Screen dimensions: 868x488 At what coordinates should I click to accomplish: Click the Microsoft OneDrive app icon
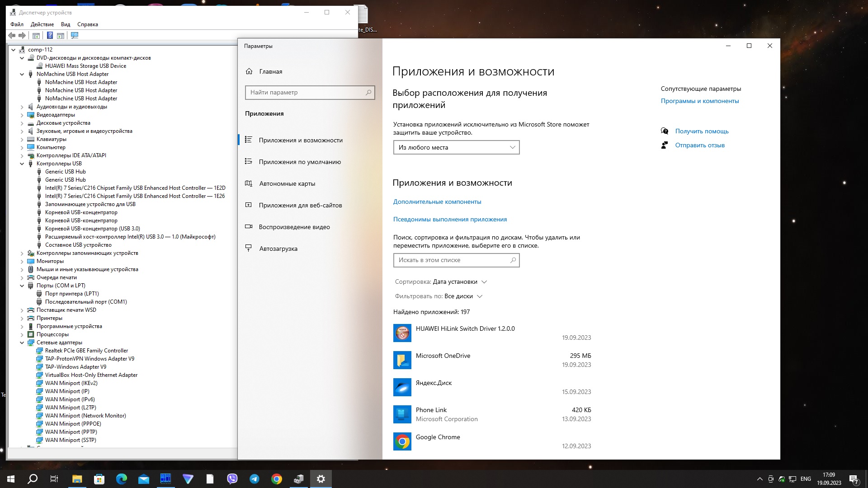402,360
